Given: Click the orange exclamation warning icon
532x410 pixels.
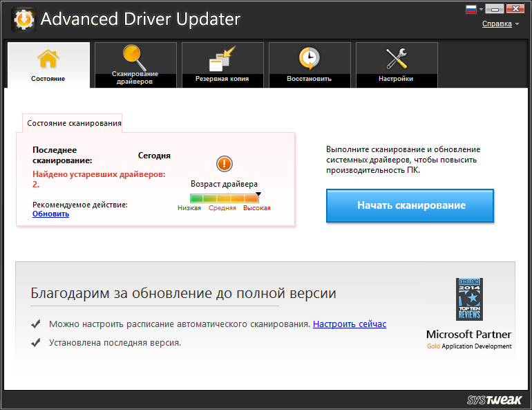Looking at the screenshot, I should [225, 164].
